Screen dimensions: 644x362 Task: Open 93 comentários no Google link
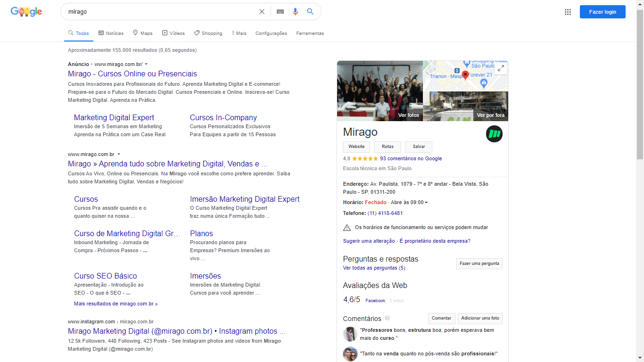click(411, 159)
